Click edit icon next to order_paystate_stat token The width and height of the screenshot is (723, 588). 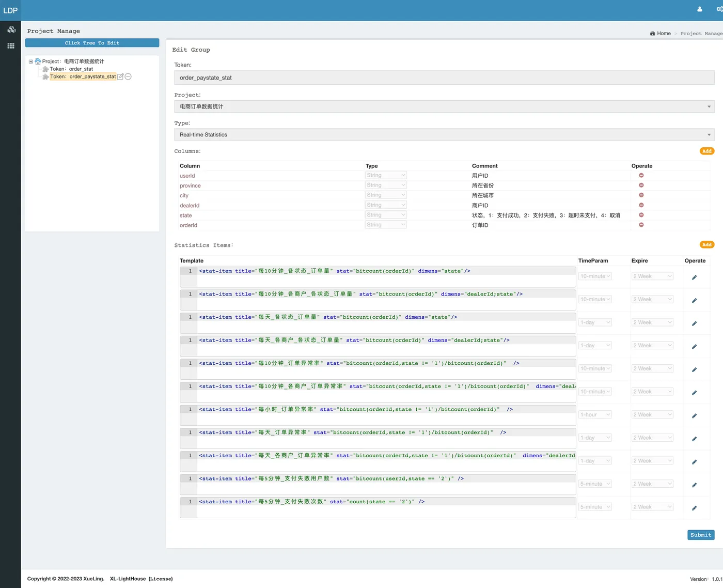coord(120,76)
